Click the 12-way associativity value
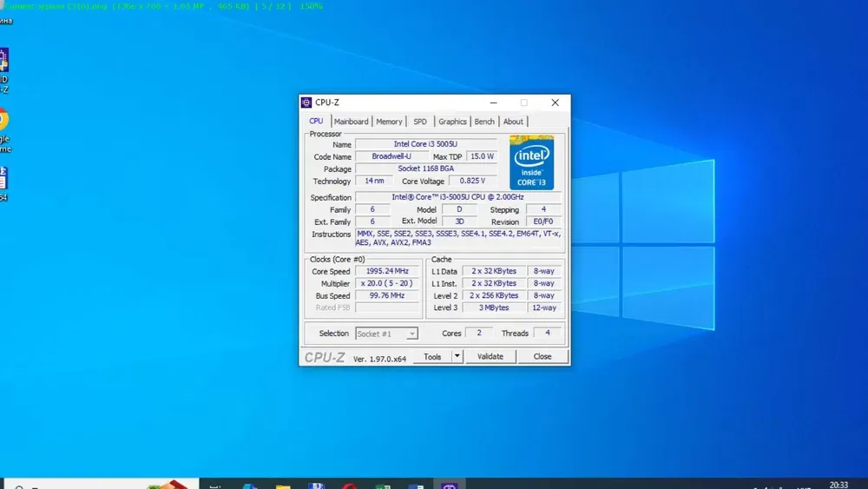 pos(543,307)
